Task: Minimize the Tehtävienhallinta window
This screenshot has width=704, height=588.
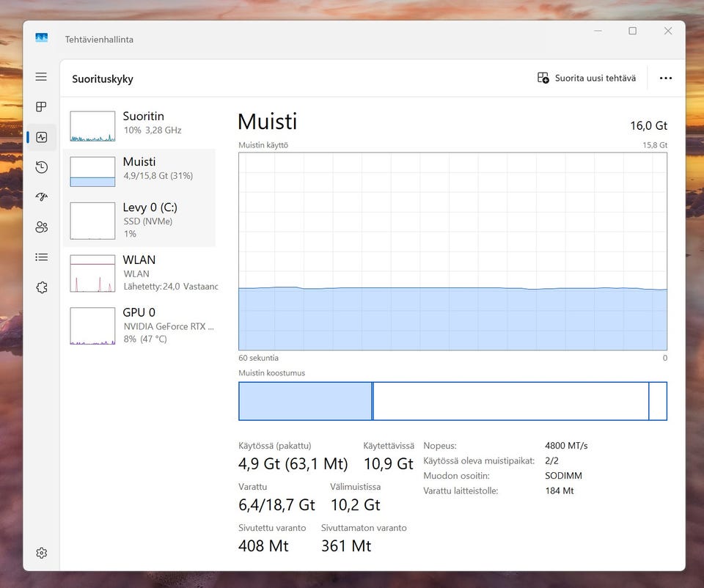Action: pyautogui.click(x=598, y=31)
